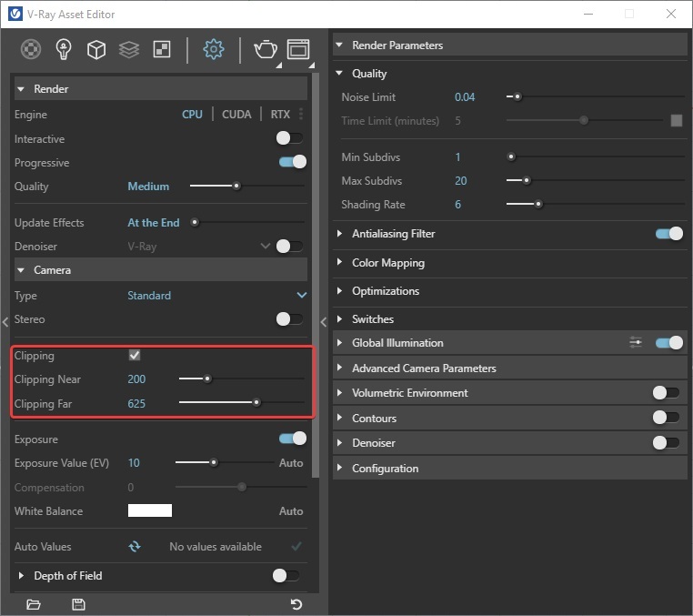The height and width of the screenshot is (616, 693).
Task: Open the Render Elements layers icon
Action: 129,49
